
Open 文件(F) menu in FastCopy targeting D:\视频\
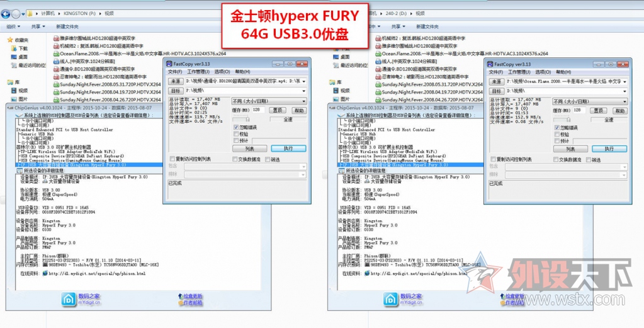496,72
